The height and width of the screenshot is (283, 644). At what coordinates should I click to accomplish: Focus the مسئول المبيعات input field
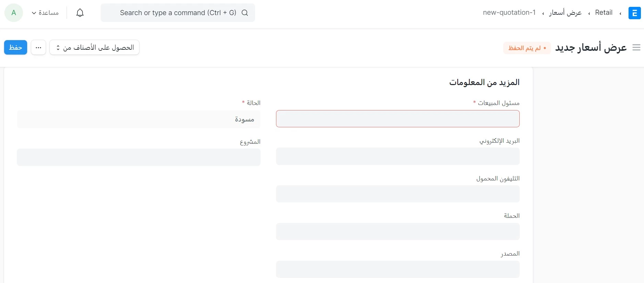(398, 119)
